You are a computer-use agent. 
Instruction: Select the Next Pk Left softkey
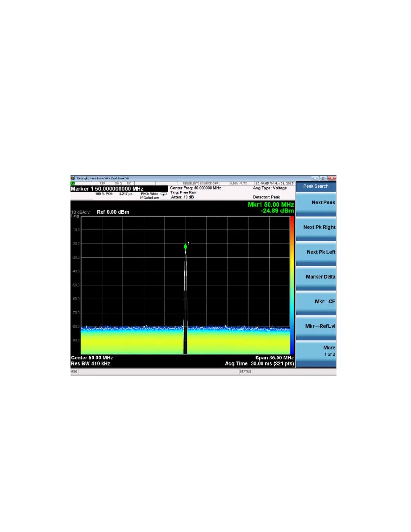click(x=316, y=253)
